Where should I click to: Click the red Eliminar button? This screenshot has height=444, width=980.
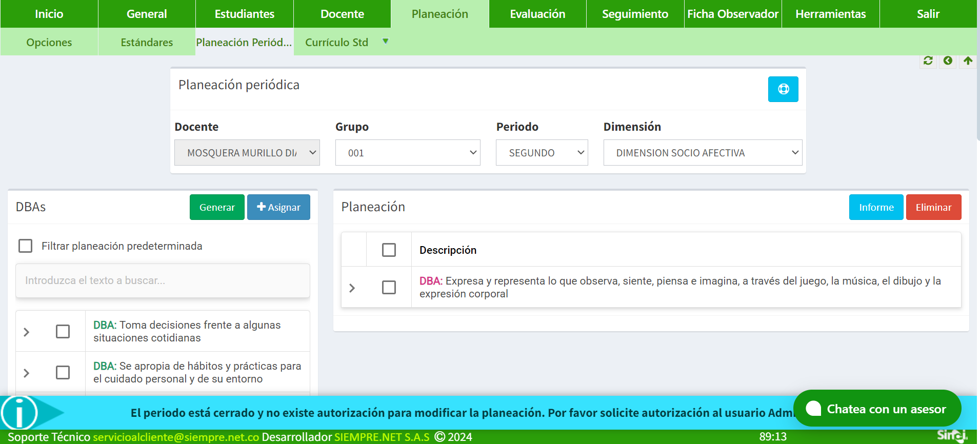coord(933,207)
